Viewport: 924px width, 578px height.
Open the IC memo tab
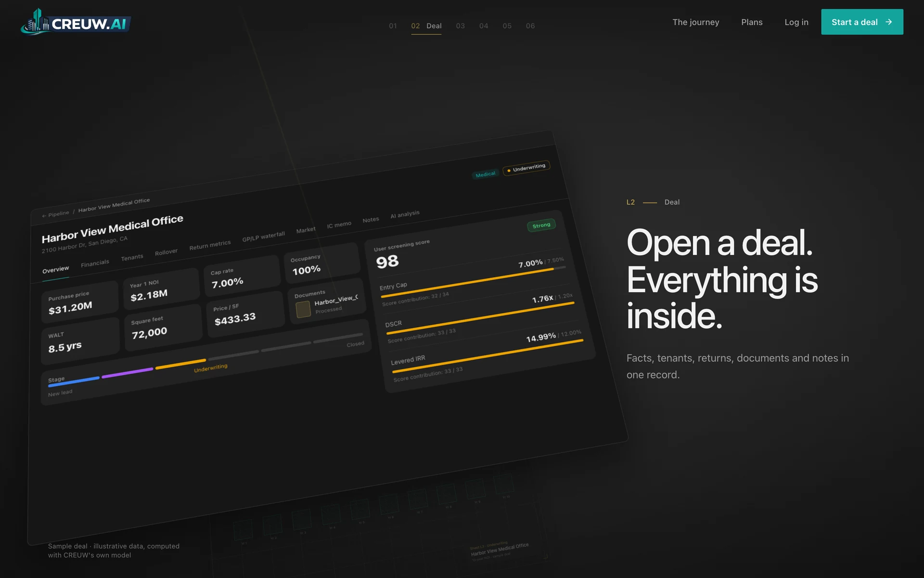click(x=339, y=225)
